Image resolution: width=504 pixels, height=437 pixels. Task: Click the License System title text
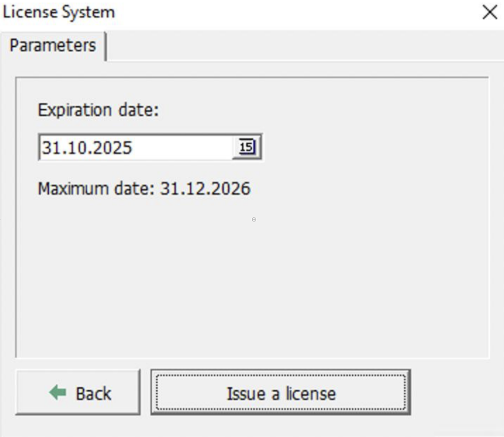coord(59,12)
